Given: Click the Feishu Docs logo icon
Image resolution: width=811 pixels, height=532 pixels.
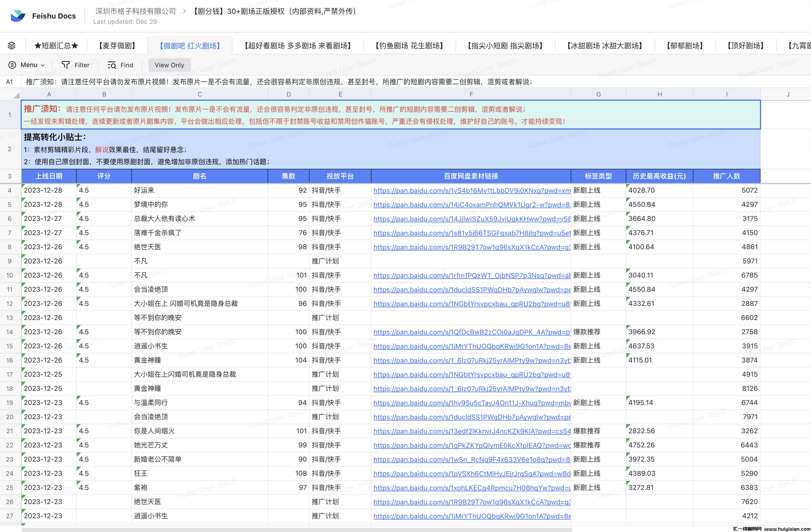Looking at the screenshot, I should (18, 16).
